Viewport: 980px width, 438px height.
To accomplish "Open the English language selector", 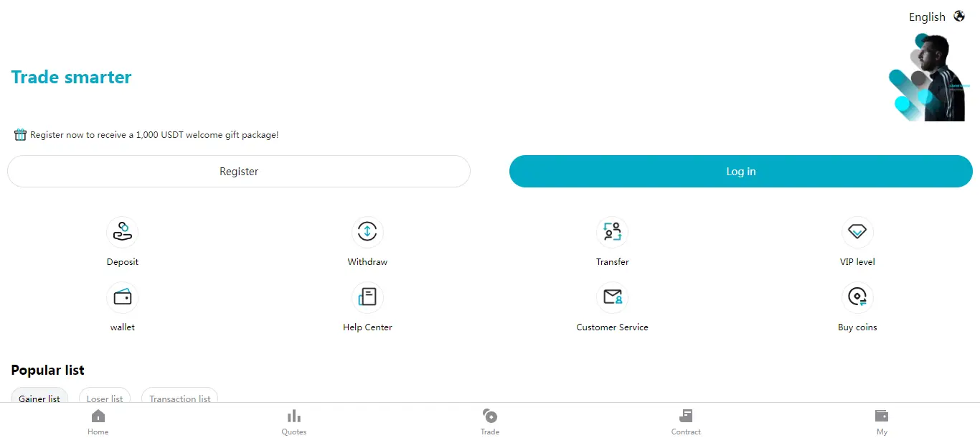I will point(927,17).
